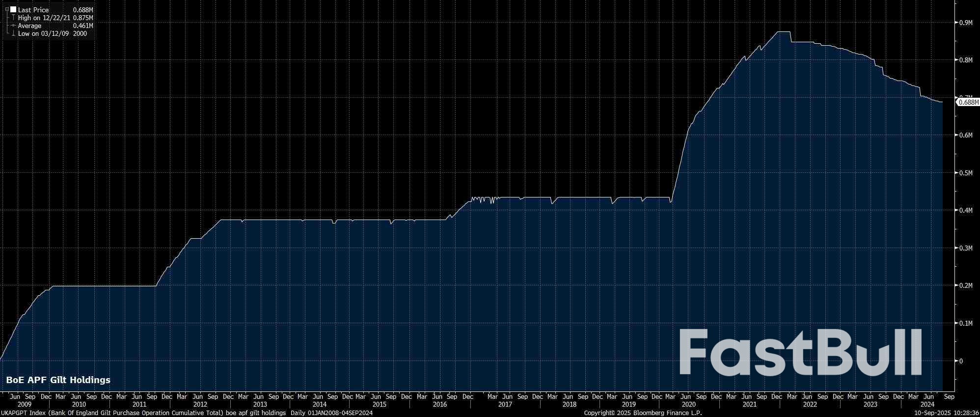Click the Low marker icon in legend

(x=13, y=33)
